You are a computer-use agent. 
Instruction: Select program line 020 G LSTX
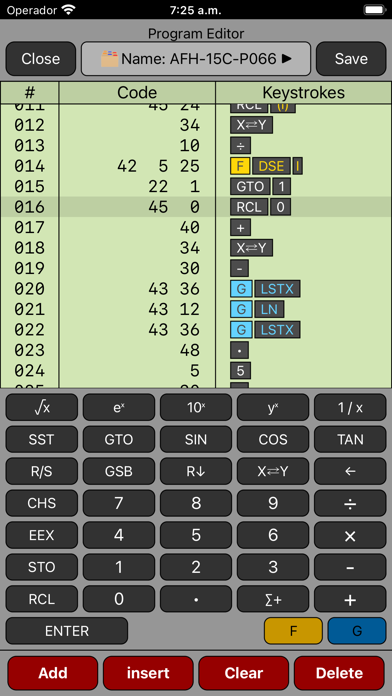pos(196,289)
